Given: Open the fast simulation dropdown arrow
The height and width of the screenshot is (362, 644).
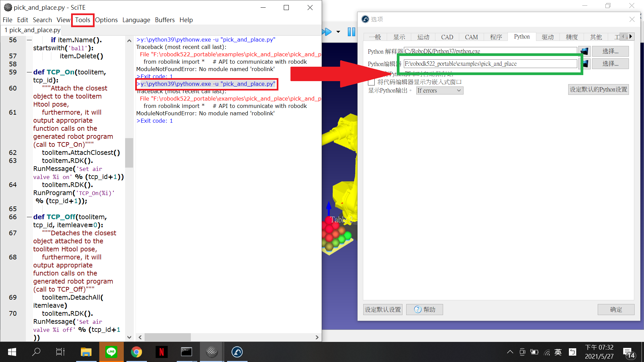Looking at the screenshot, I should click(338, 32).
